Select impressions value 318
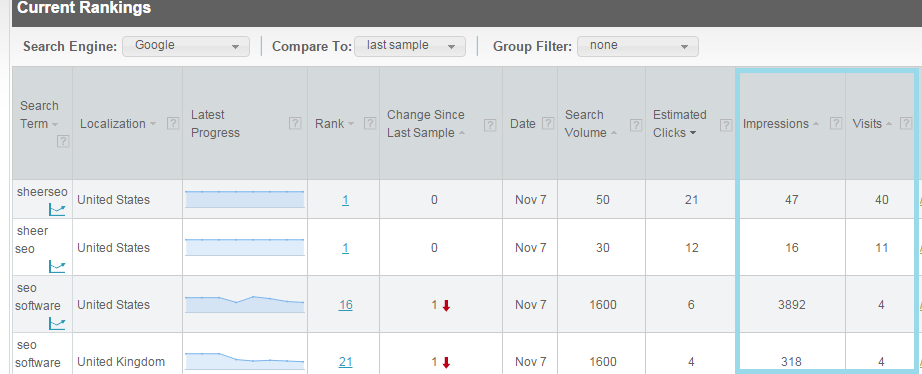Screen dimensions: 922x374 pyautogui.click(x=791, y=362)
